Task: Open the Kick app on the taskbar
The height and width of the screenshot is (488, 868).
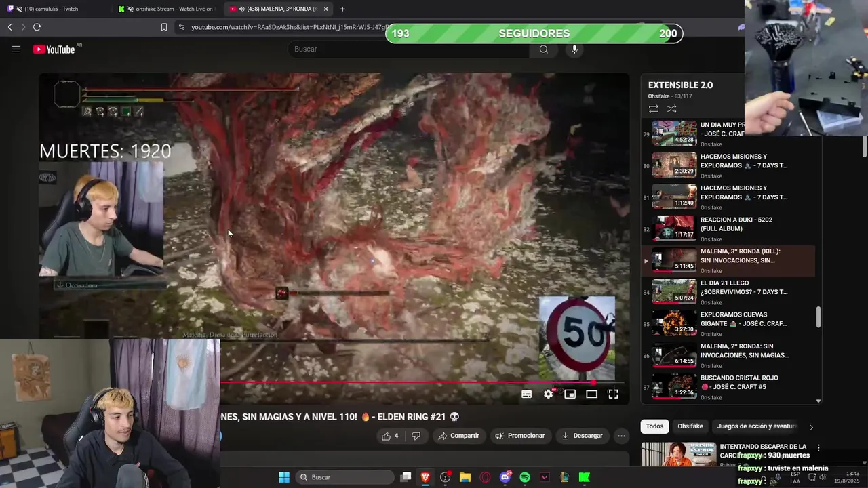Action: tap(584, 477)
